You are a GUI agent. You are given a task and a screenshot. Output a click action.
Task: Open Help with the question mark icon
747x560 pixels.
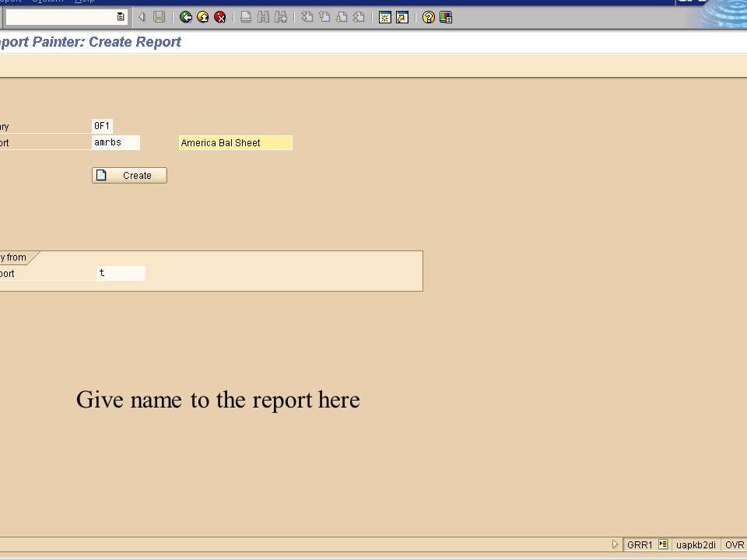click(427, 16)
